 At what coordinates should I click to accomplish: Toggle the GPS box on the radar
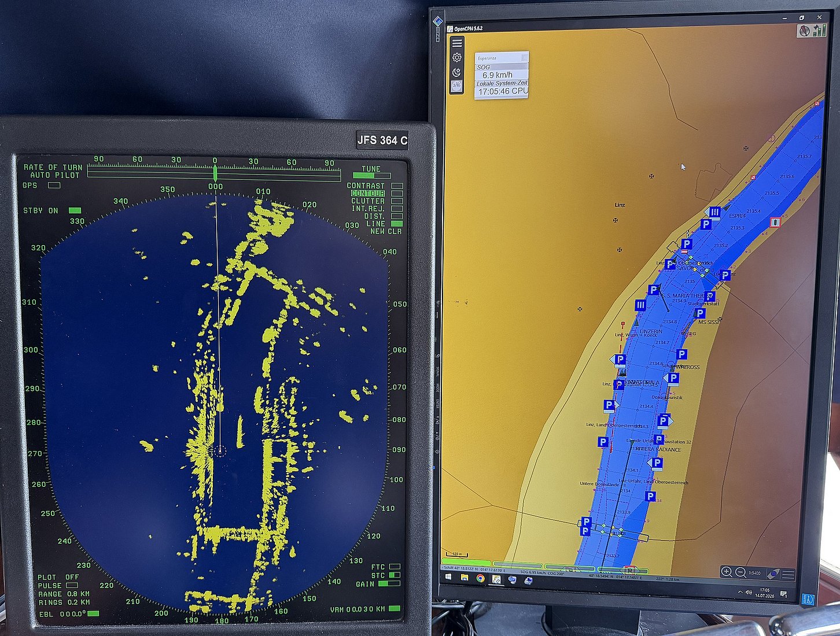pos(54,186)
